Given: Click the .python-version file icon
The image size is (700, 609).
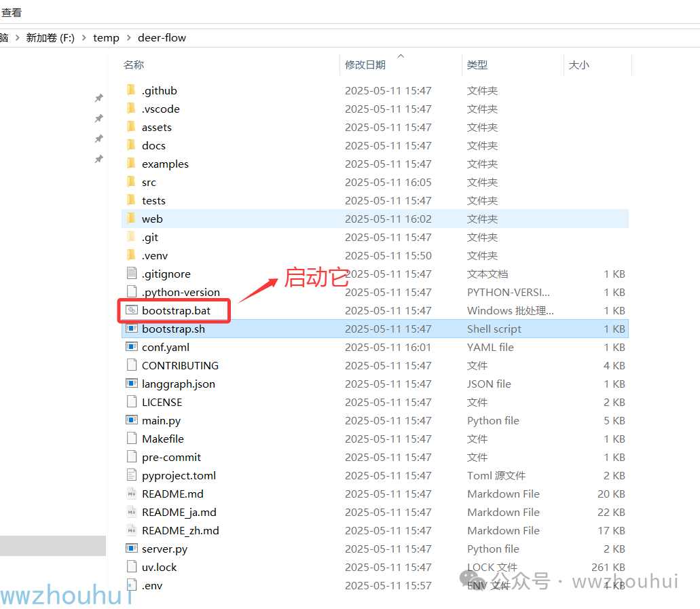Looking at the screenshot, I should pyautogui.click(x=132, y=291).
